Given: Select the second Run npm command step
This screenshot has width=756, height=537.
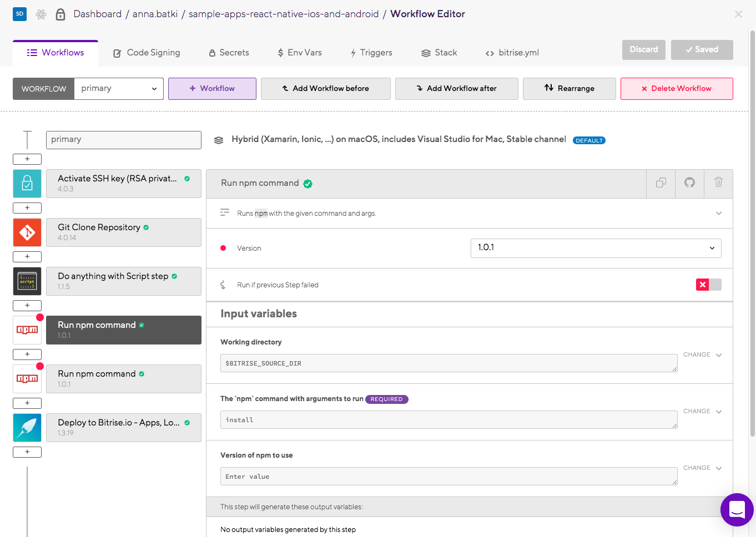Looking at the screenshot, I should pos(124,379).
